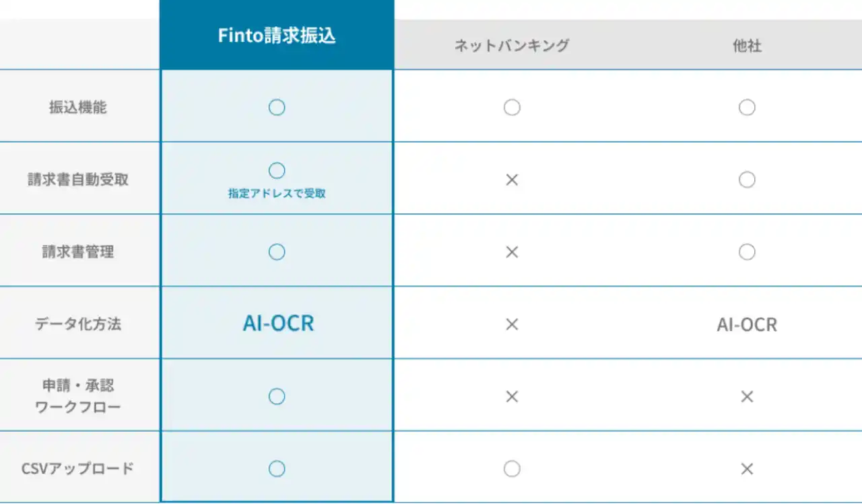Screen dimensions: 862x504
Task: Click the データ化方法 row label
Action: 78,324
